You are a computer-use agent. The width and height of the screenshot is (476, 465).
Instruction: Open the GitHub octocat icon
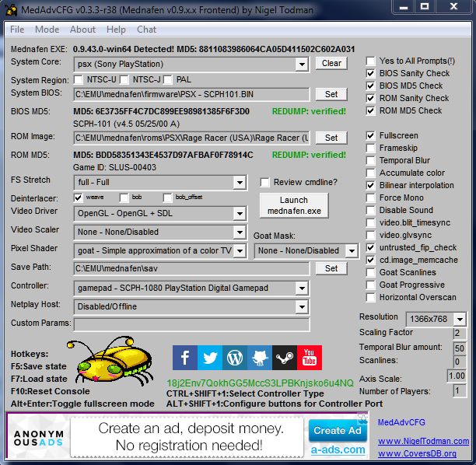click(260, 358)
